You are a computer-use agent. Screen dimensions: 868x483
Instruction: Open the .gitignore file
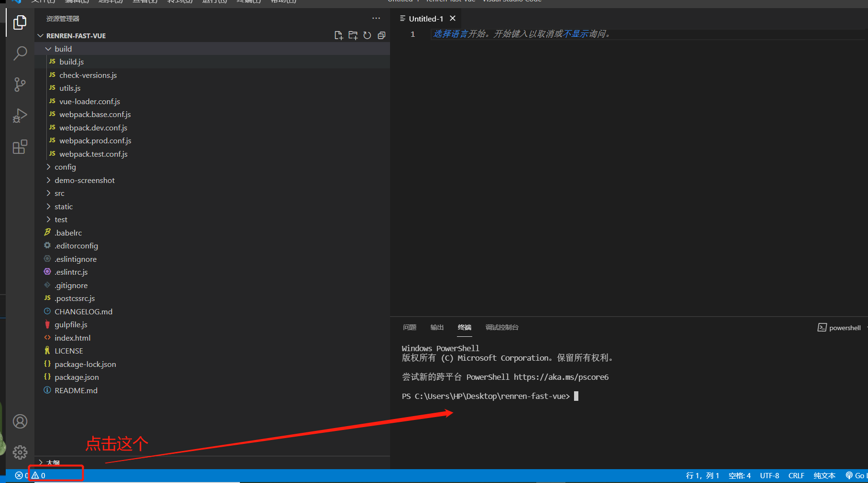[212, 285]
